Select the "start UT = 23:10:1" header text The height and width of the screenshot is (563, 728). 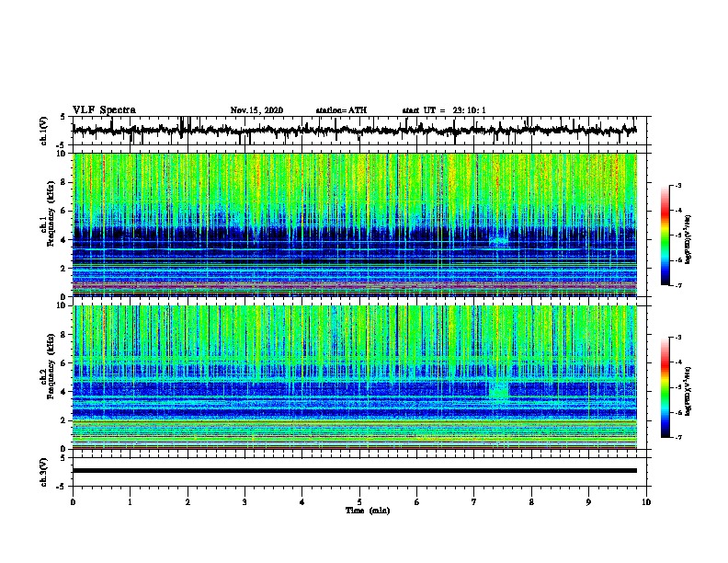tap(444, 110)
